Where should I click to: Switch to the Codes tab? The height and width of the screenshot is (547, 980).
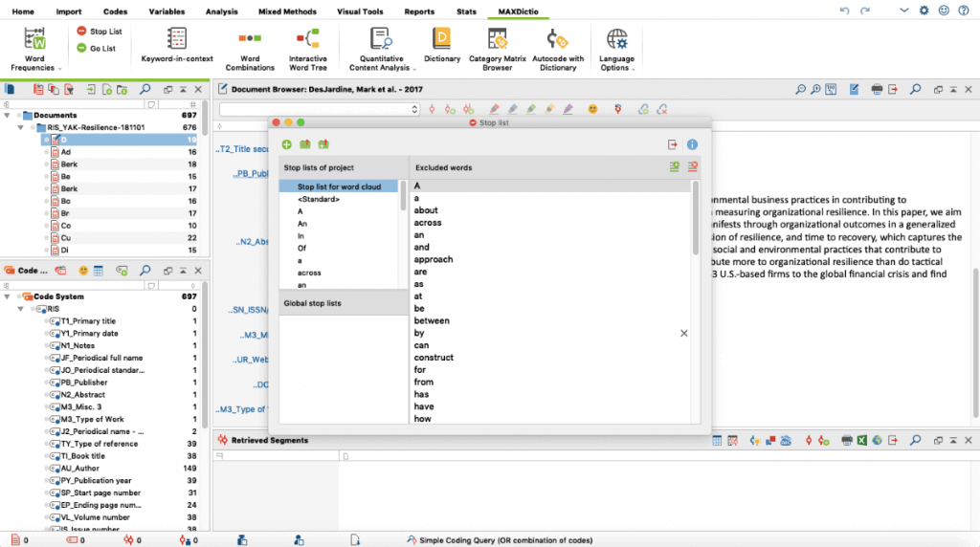coord(115,11)
